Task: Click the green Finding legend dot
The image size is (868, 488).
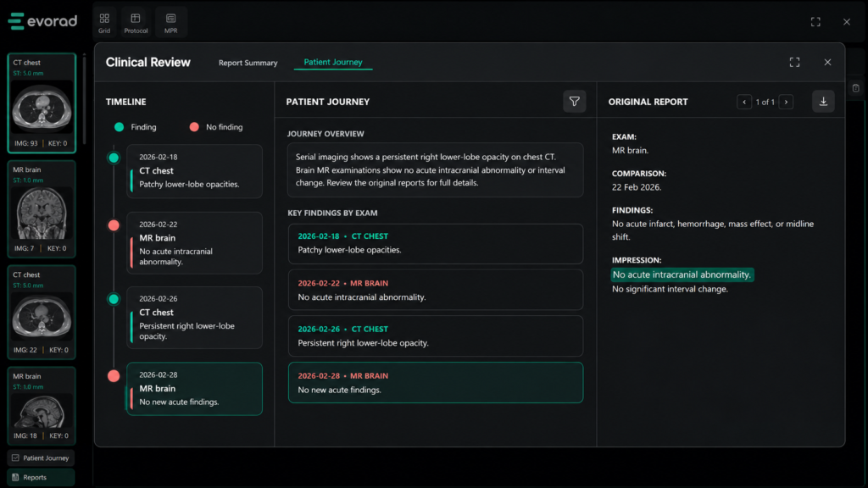Action: click(119, 127)
